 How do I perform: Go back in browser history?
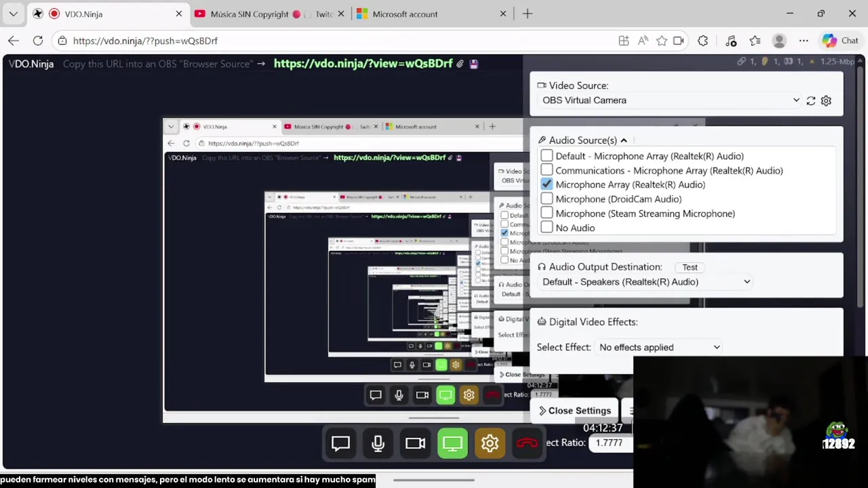14,41
